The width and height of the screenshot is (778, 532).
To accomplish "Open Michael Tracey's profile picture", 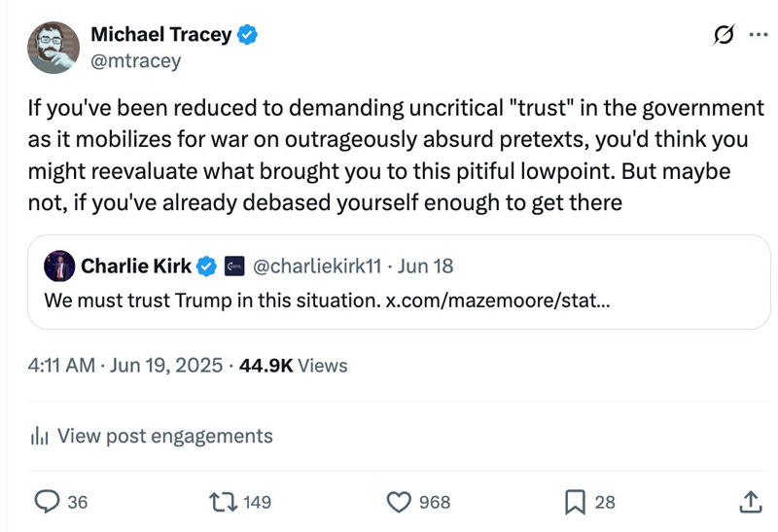I will [53, 48].
